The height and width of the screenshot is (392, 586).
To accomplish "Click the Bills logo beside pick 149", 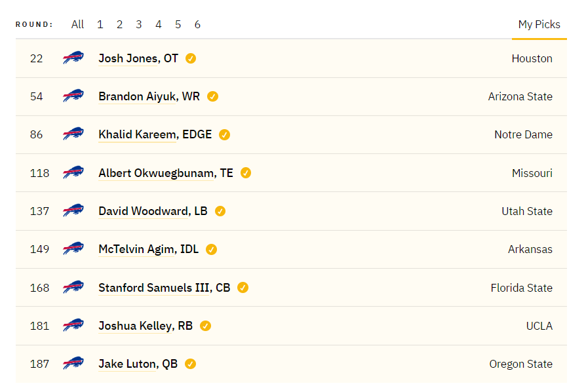I will point(73,248).
